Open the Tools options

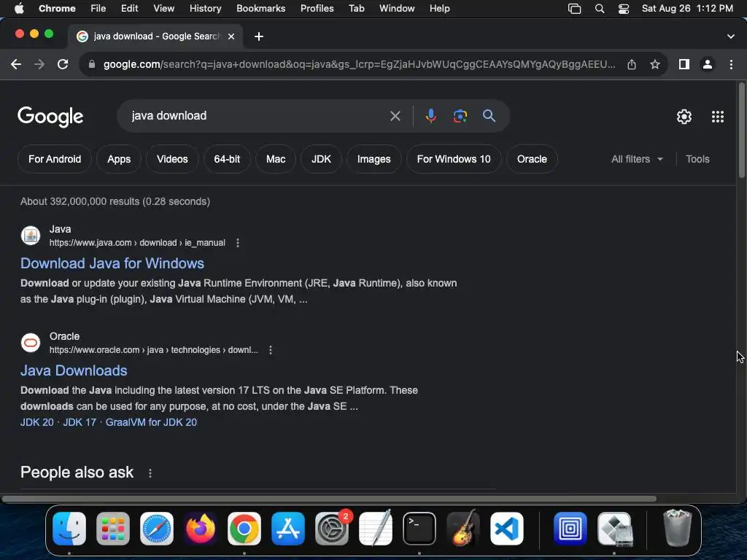[x=697, y=159]
